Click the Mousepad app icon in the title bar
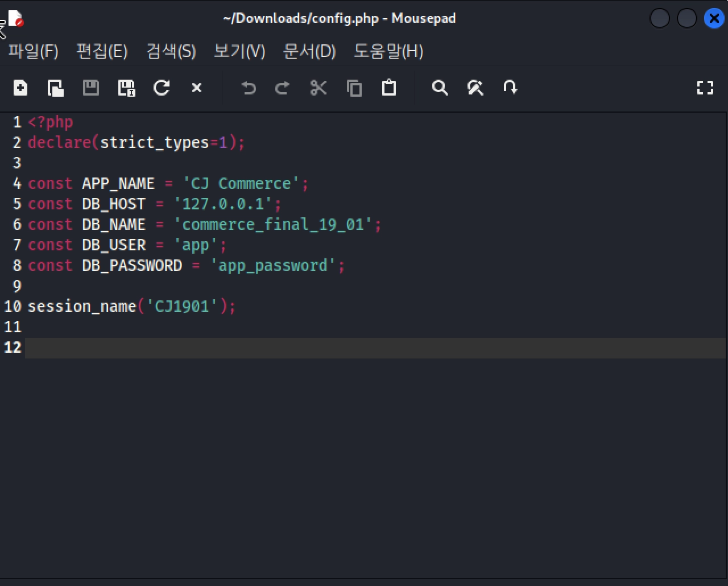The width and height of the screenshot is (728, 586). coord(16,19)
